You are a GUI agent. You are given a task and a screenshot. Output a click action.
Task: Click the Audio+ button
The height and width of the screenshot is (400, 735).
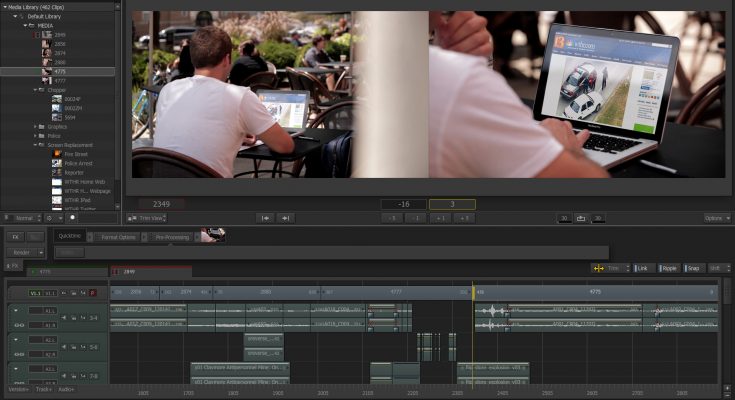pos(66,389)
